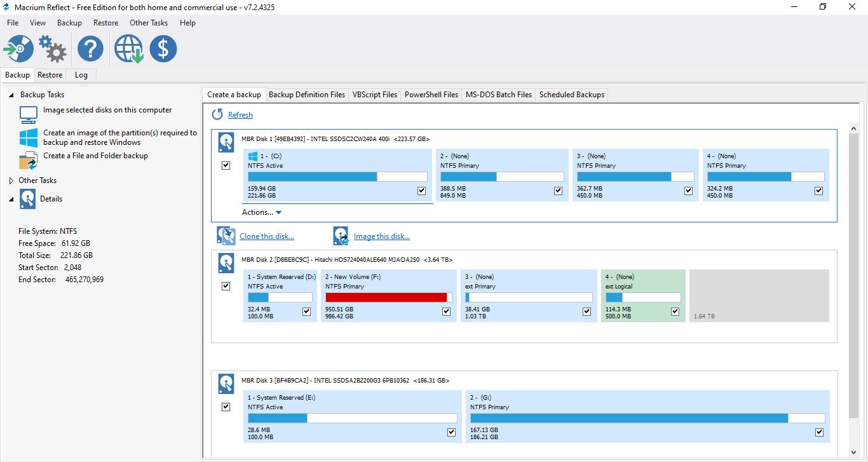
Task: Click the globe download updates icon
Action: click(128, 49)
